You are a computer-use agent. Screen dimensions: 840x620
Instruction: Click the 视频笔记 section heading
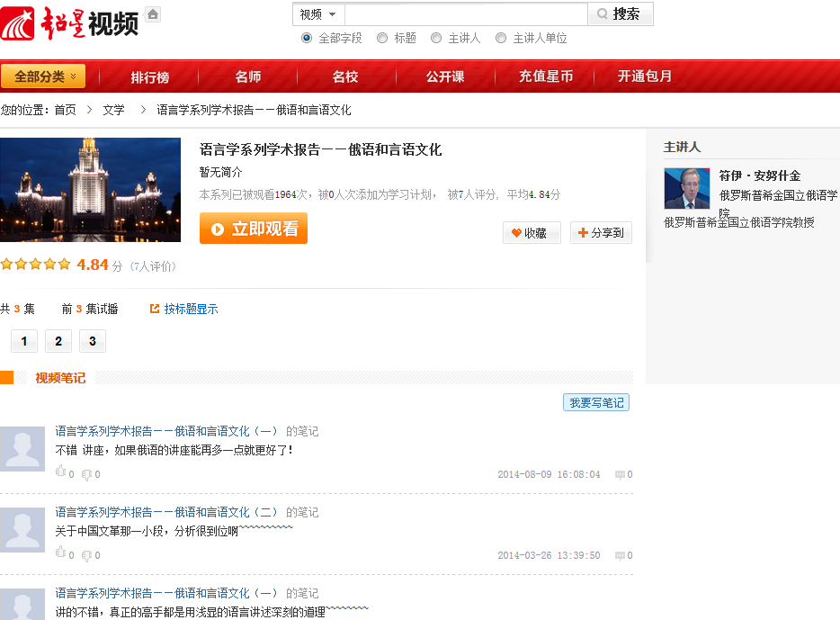tap(60, 378)
